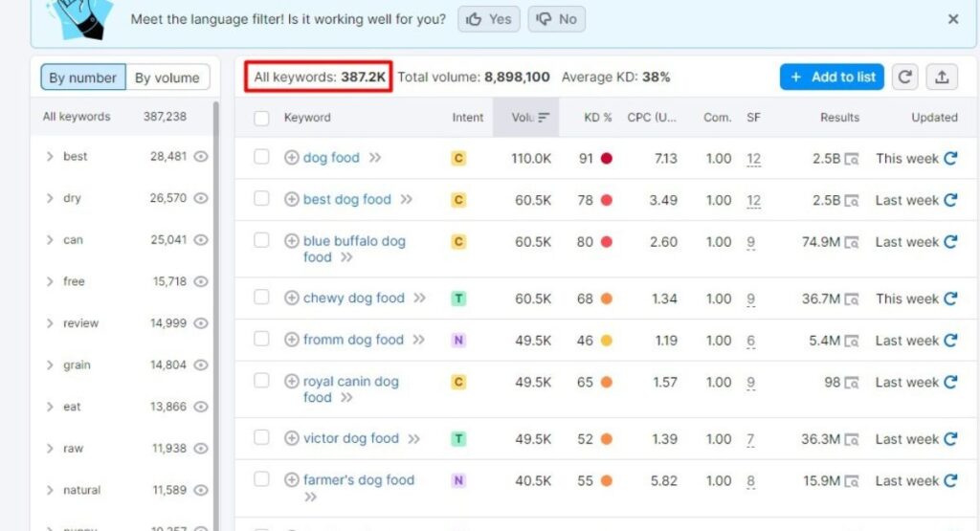The height and width of the screenshot is (531, 980).
Task: Tick the checkbox for 'royal canin dog food'
Action: [x=261, y=381]
